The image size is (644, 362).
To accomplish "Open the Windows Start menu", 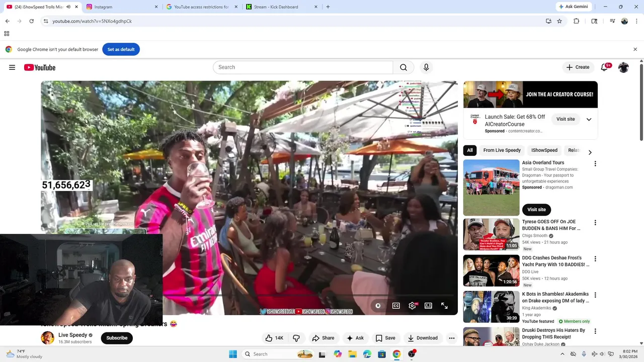I will [233, 354].
